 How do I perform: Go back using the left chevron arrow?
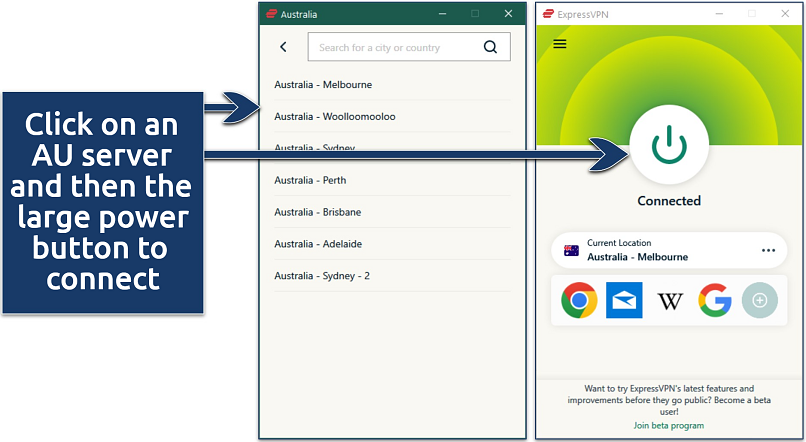(283, 47)
